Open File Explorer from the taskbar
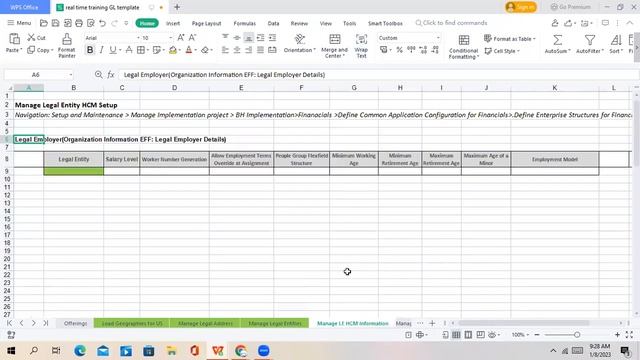Image resolution: width=640 pixels, height=360 pixels. tap(171, 351)
